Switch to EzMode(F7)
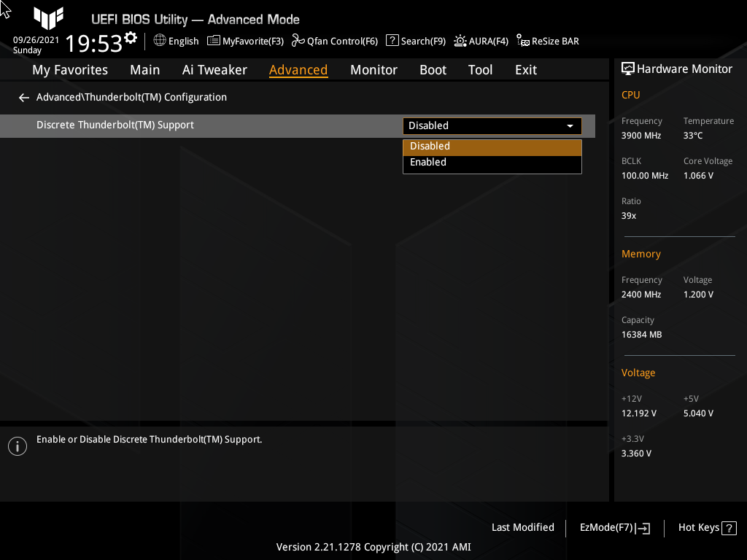The height and width of the screenshot is (560, 747). pos(614,527)
